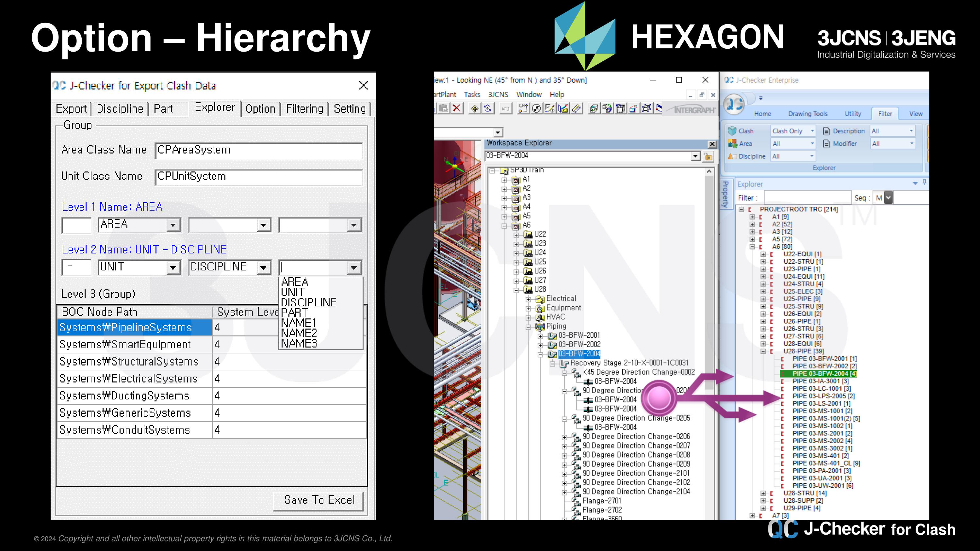Click the lock icon beside Workspace Explorer dropdown
This screenshot has height=551, width=980.
708,156
